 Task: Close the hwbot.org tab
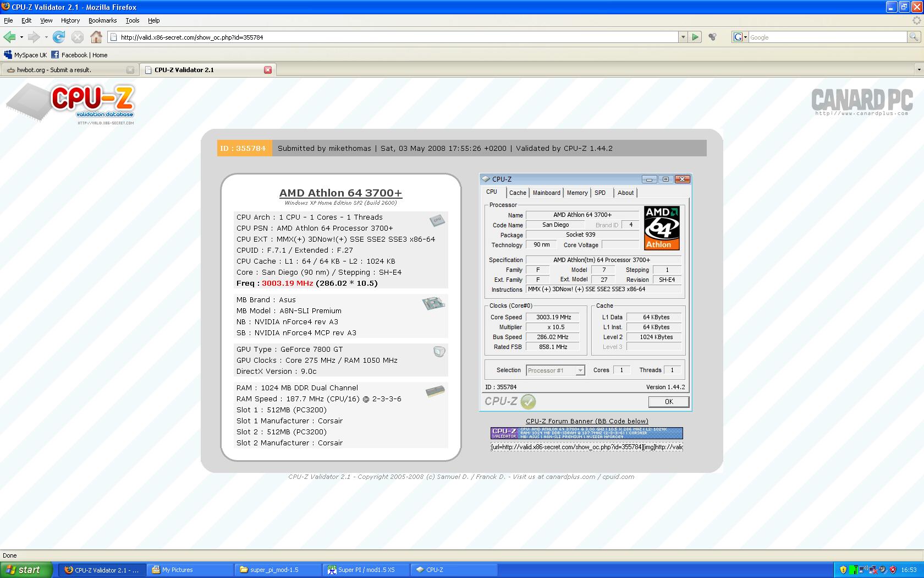click(130, 70)
